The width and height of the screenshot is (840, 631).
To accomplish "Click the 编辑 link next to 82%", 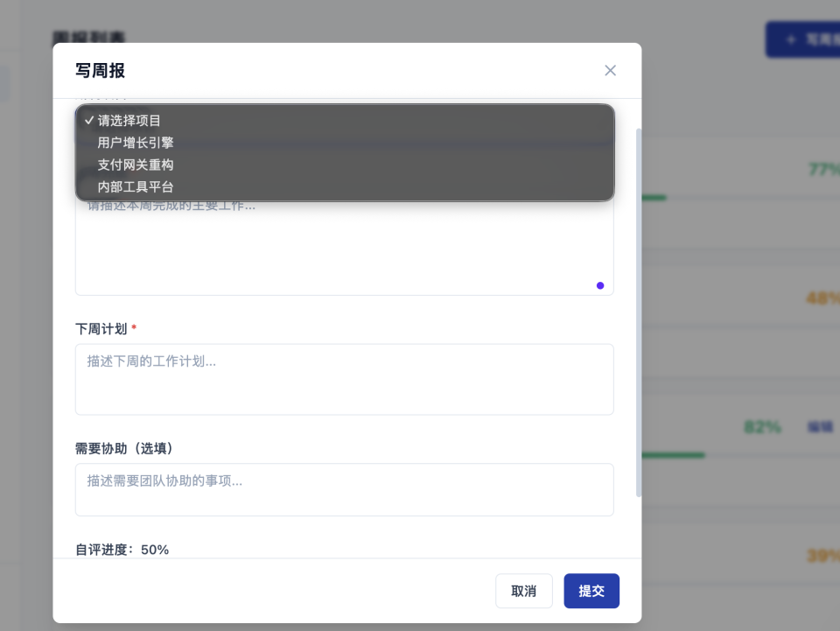I will point(821,426).
